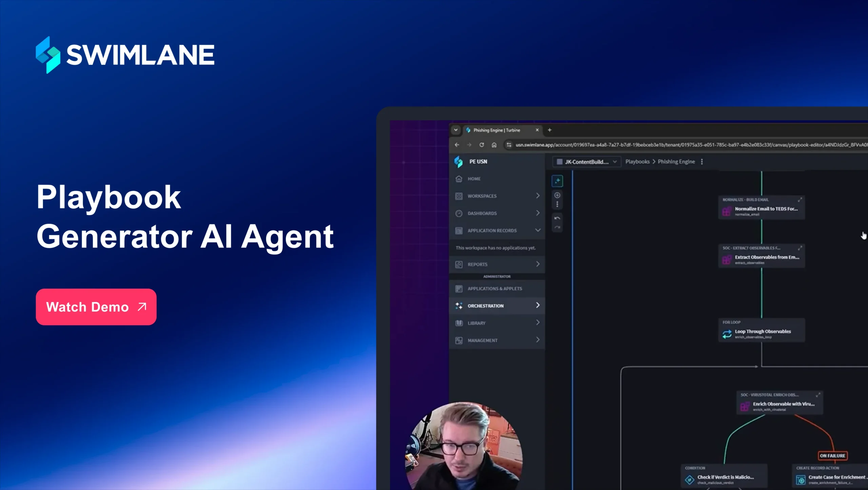The height and width of the screenshot is (490, 868).
Task: Open Applications & Applets
Action: point(497,289)
